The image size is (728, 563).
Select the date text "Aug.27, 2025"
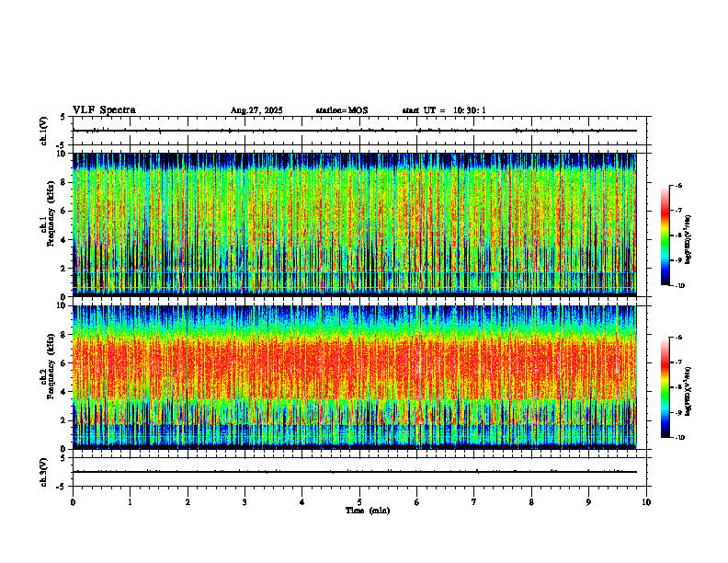click(x=256, y=110)
